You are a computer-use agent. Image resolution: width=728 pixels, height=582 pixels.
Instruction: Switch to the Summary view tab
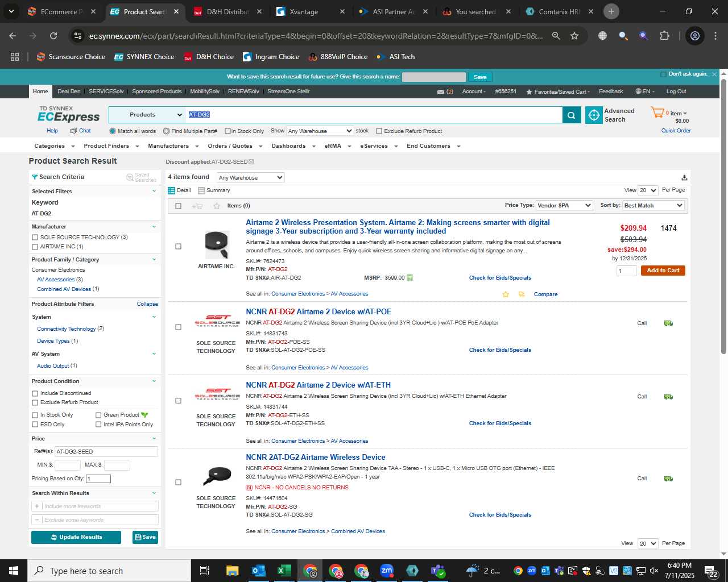tap(214, 190)
